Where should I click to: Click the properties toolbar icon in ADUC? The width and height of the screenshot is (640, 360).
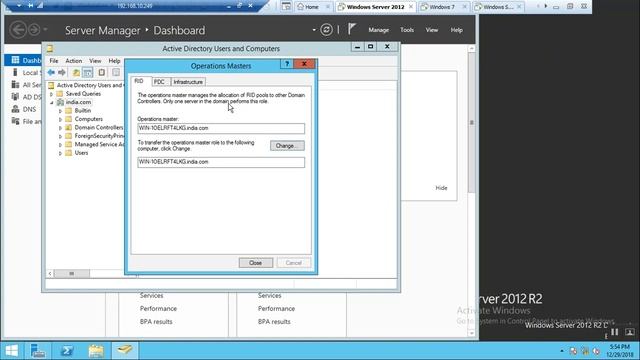116,73
